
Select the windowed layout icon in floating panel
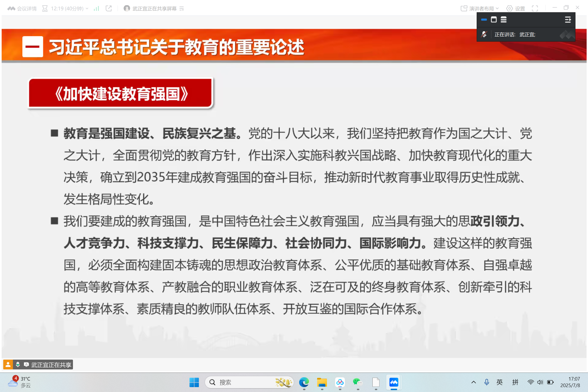pos(494,20)
